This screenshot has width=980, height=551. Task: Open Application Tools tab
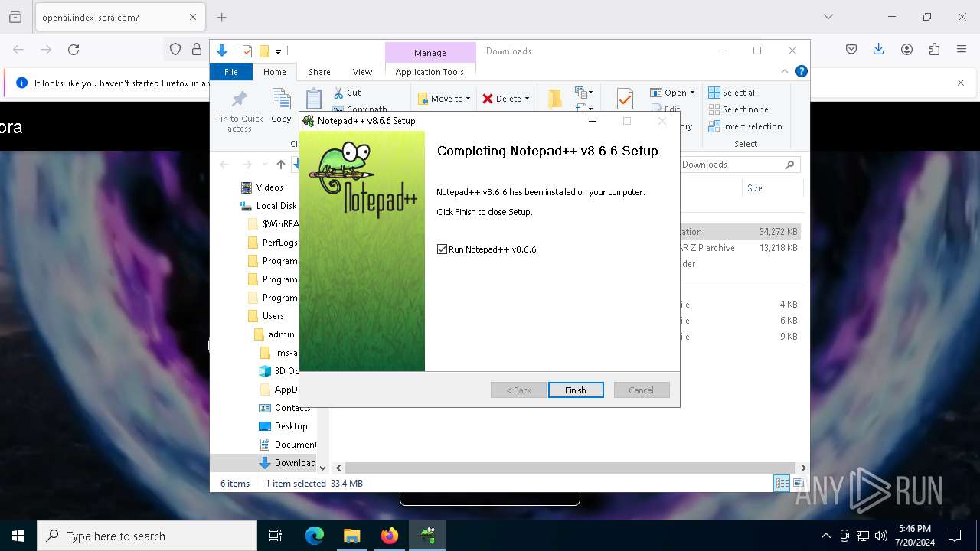pos(430,72)
